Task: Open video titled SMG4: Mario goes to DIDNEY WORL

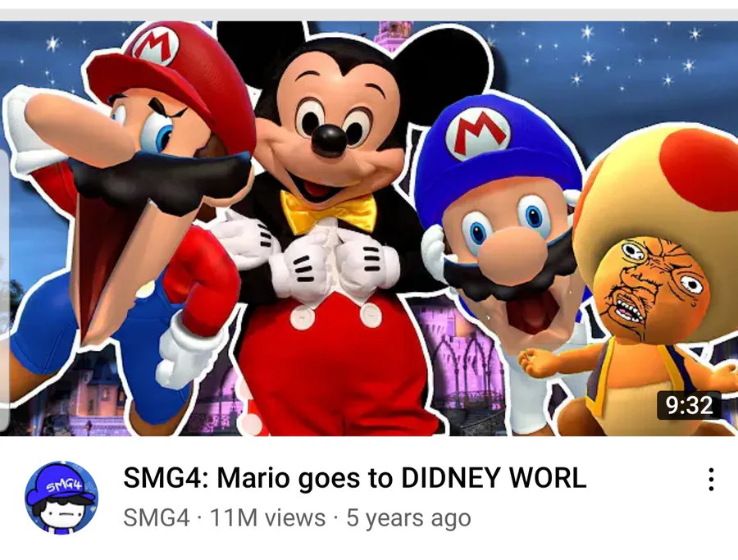Action: (354, 478)
